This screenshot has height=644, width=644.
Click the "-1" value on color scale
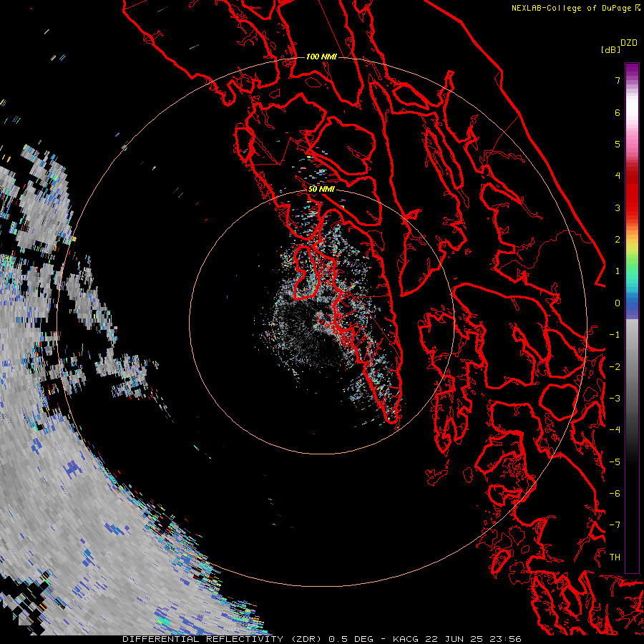615,335
